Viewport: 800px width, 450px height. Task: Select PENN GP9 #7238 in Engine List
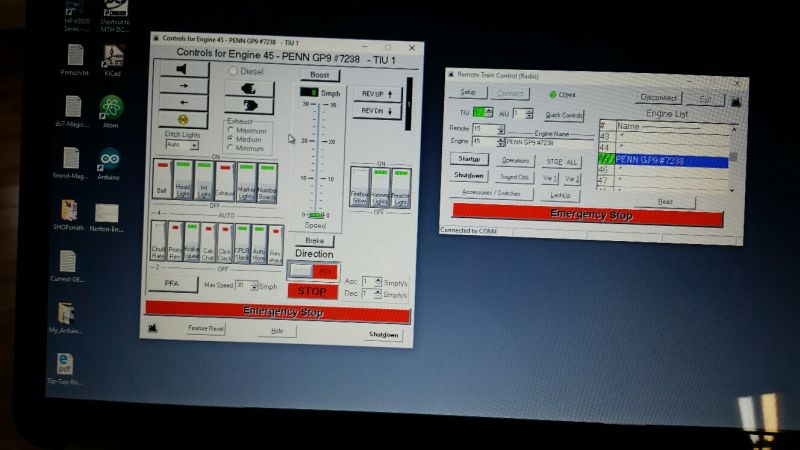[663, 160]
